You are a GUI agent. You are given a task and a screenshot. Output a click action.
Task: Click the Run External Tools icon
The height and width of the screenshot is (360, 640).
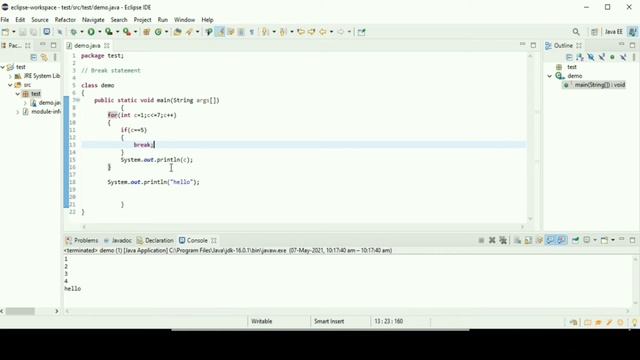click(x=127, y=32)
